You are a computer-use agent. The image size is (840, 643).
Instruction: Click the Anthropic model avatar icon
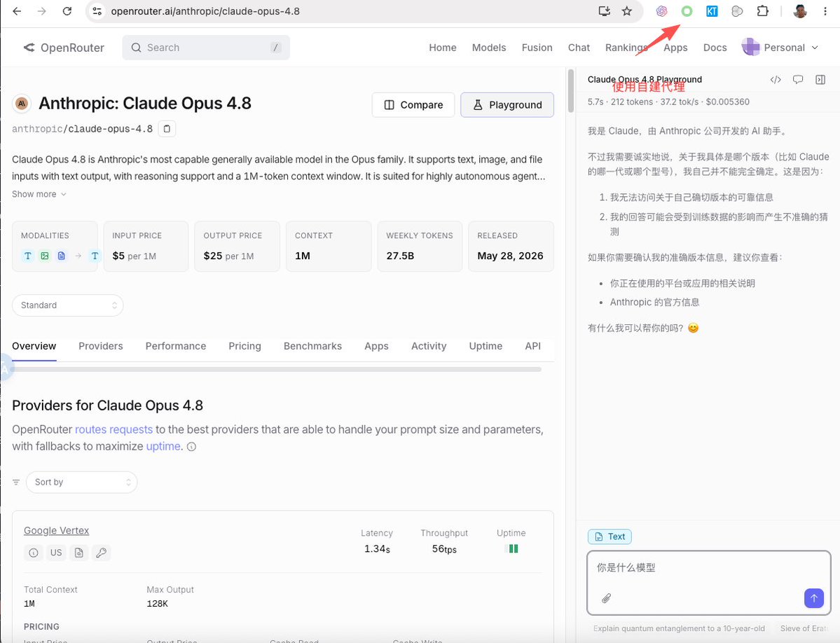click(x=22, y=104)
